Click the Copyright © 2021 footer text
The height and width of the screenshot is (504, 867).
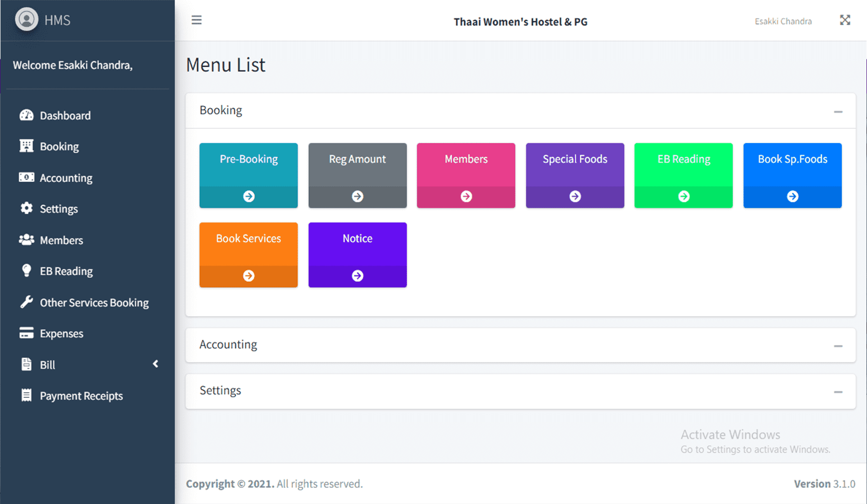click(x=230, y=484)
